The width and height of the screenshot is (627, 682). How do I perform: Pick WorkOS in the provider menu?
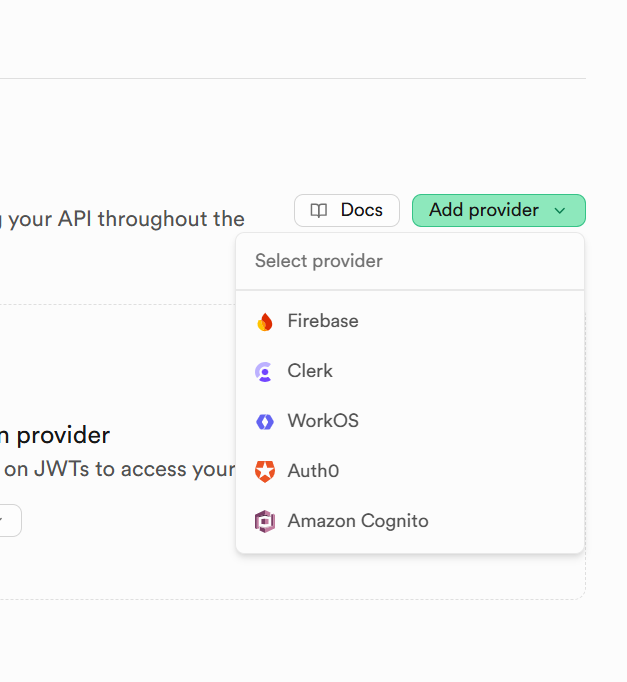pyautogui.click(x=323, y=421)
